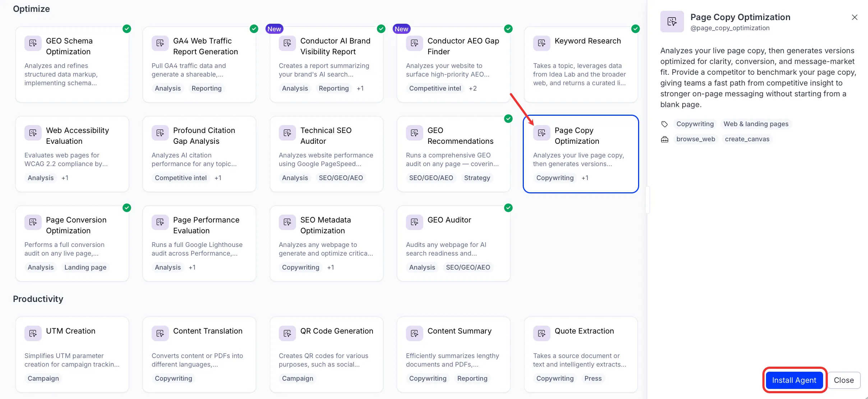
Task: Click the browse_web tool chip
Action: (696, 139)
